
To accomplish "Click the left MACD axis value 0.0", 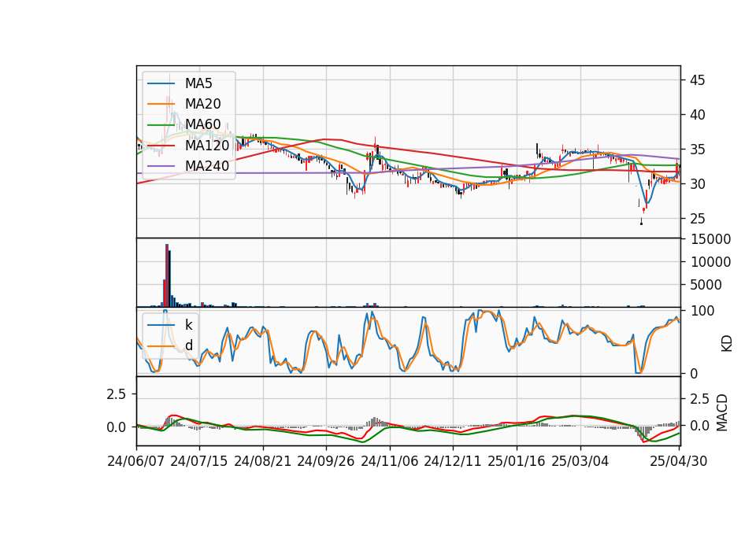I will 116,427.
